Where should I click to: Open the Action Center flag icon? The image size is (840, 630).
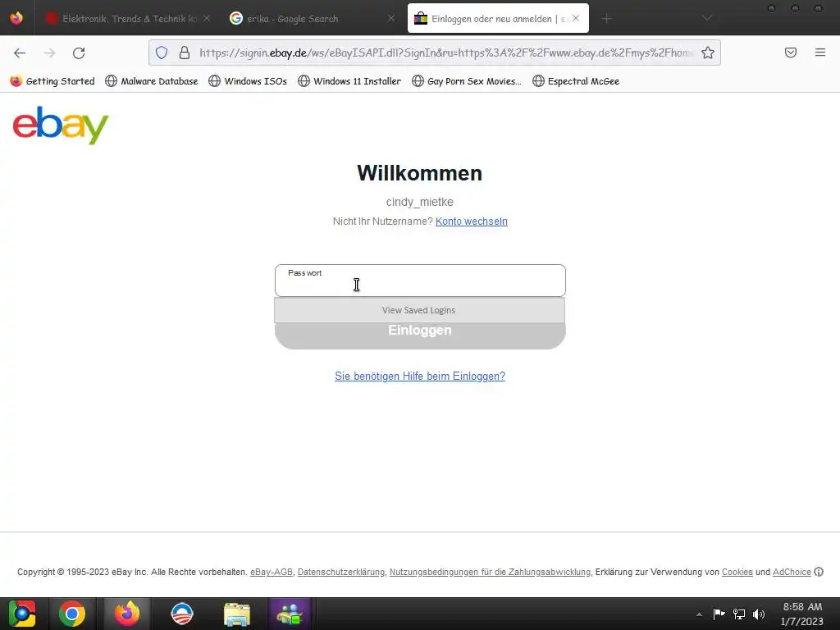click(x=719, y=614)
